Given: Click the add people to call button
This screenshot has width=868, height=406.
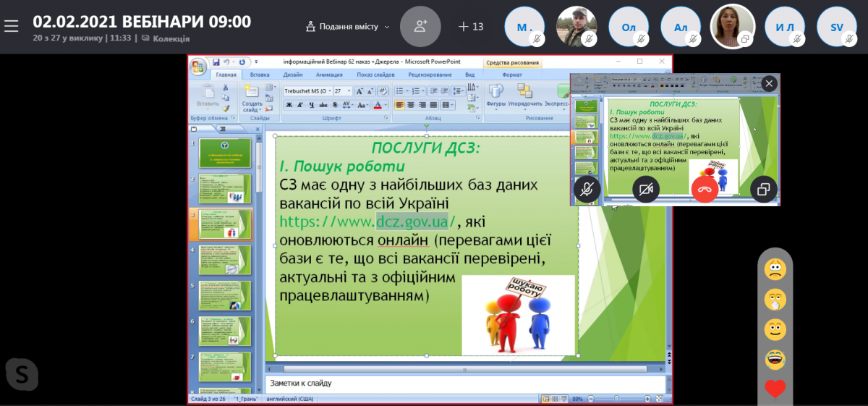Looking at the screenshot, I should pyautogui.click(x=420, y=27).
